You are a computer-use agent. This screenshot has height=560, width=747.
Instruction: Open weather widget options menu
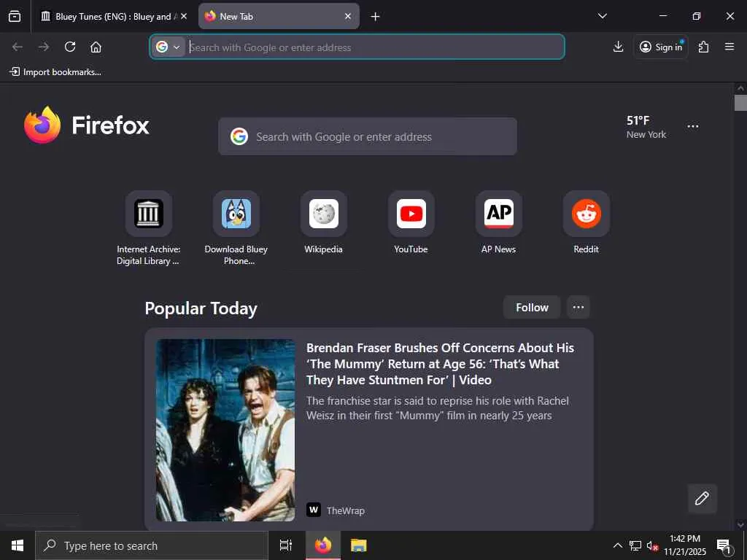[693, 126]
